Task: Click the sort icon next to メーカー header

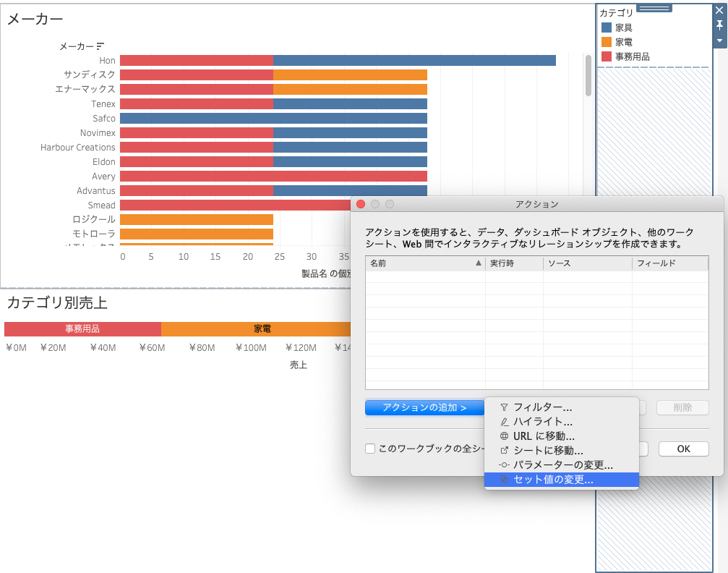Action: pos(100,46)
